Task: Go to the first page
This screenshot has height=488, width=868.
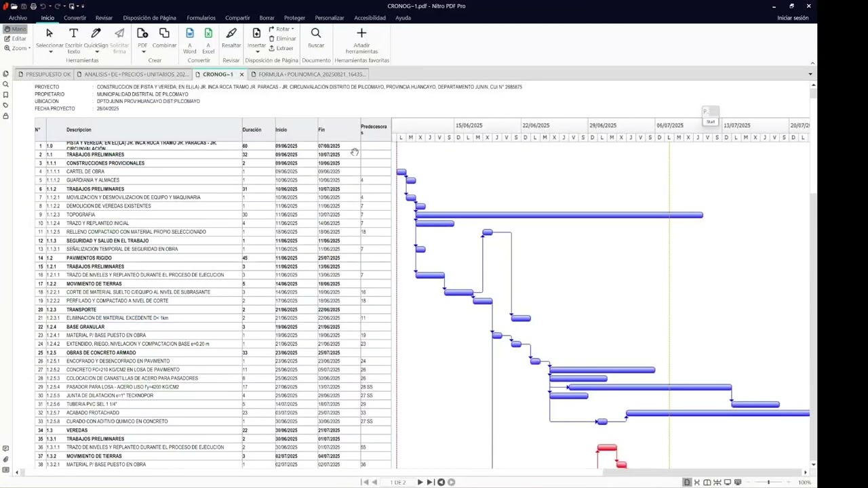Action: 366,482
